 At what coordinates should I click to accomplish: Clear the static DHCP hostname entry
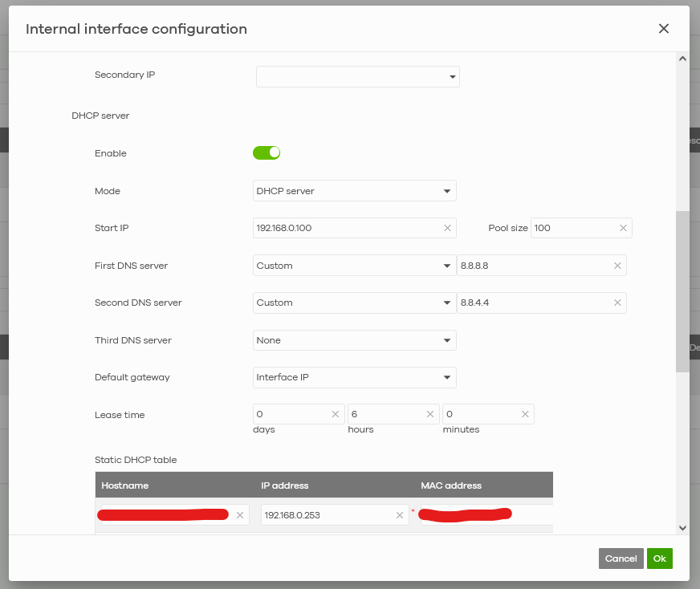(239, 515)
